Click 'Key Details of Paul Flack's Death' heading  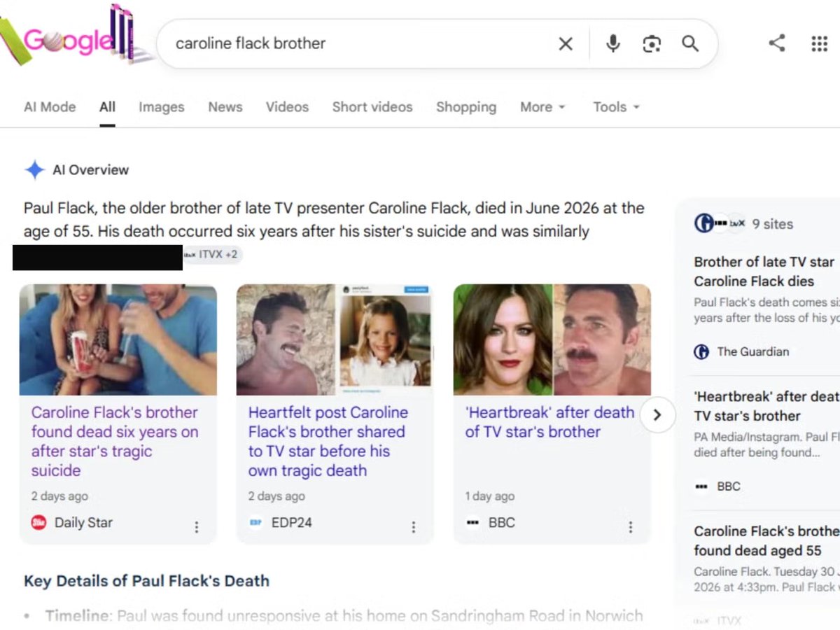point(146,581)
